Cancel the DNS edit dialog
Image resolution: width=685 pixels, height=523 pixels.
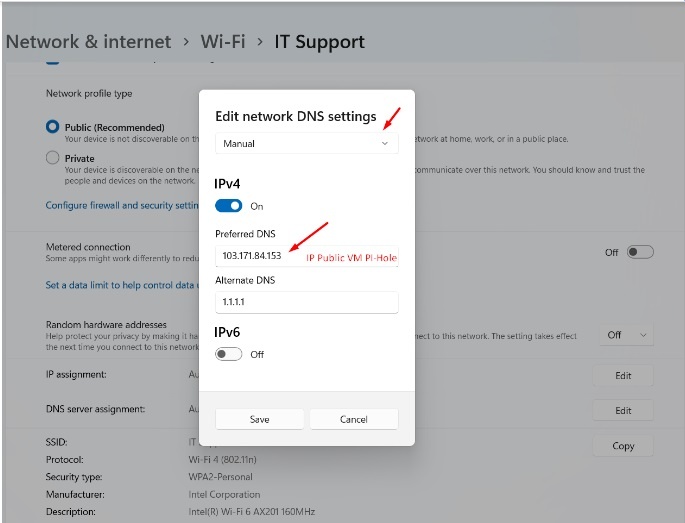coord(353,419)
